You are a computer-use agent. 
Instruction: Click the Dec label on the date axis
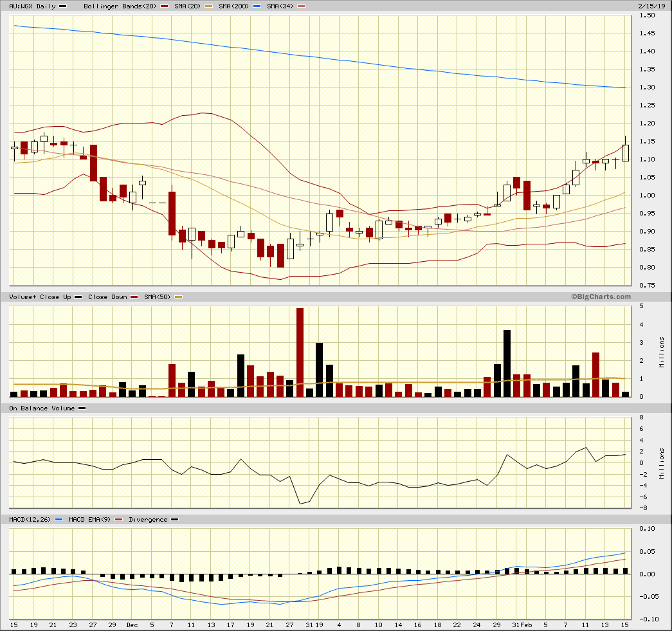[x=132, y=625]
